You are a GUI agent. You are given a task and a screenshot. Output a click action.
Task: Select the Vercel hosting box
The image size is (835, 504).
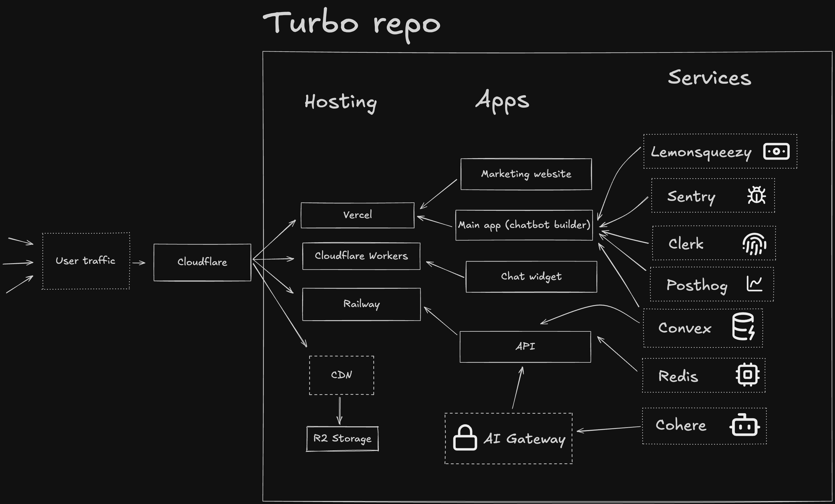click(x=358, y=215)
